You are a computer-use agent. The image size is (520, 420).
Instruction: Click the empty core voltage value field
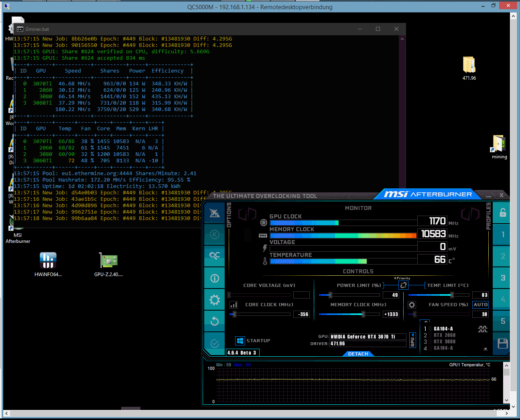tap(301, 295)
